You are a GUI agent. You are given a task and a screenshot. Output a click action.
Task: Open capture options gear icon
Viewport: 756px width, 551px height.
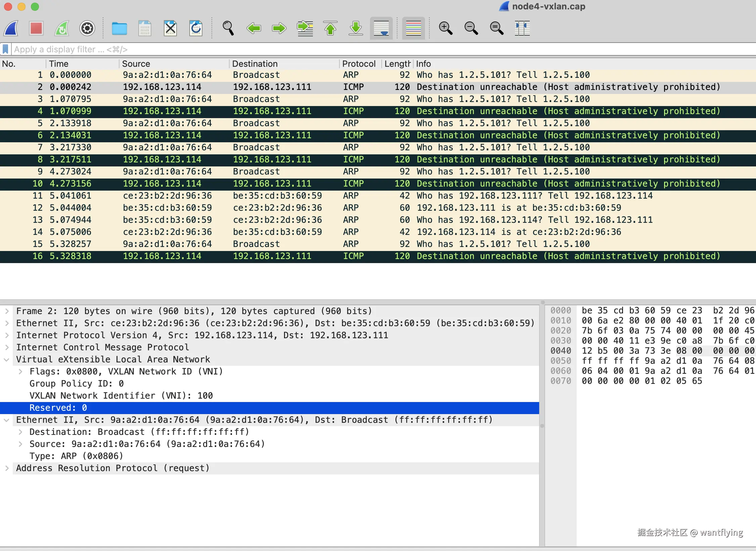[x=87, y=28]
